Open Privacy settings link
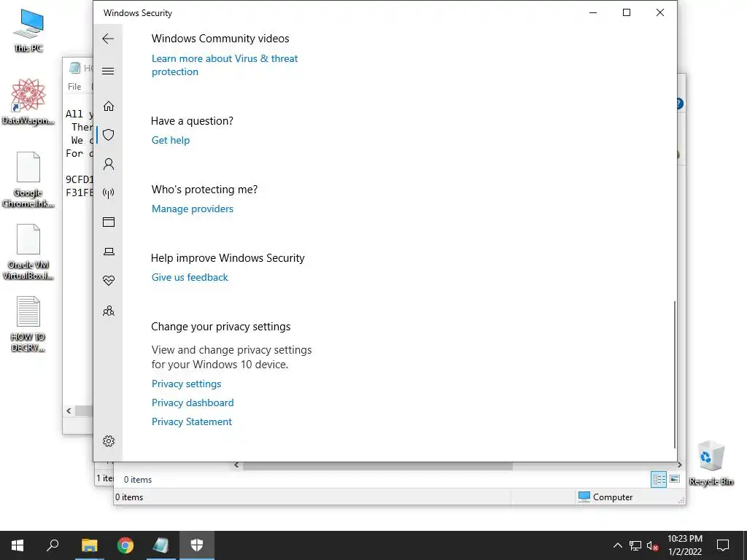747x560 pixels. click(x=186, y=384)
